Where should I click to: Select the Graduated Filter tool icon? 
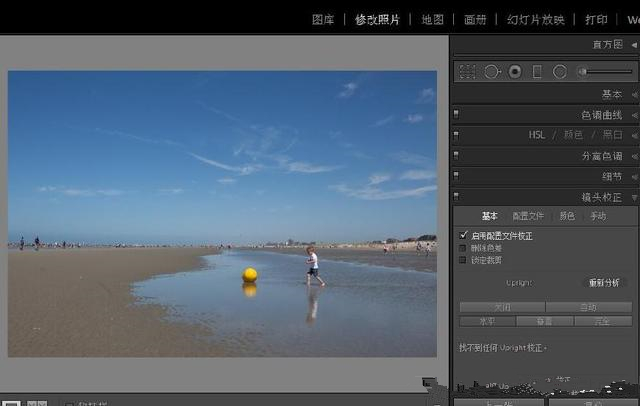coord(537,72)
